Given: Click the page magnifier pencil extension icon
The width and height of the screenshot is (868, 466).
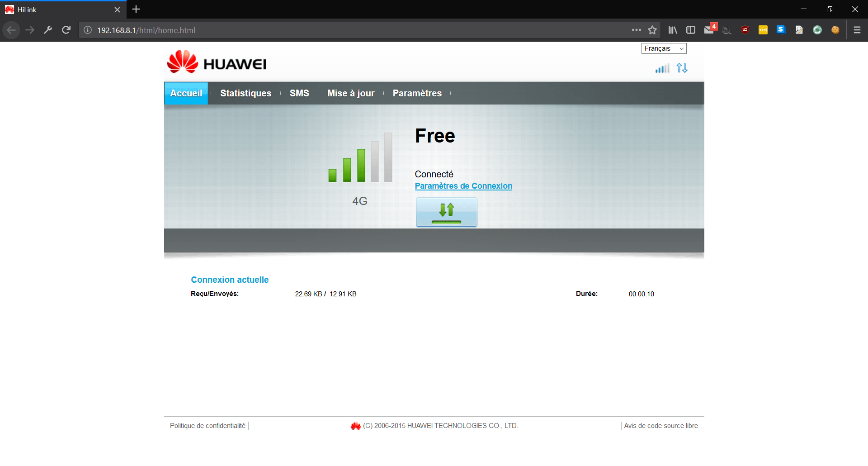Looking at the screenshot, I should point(799,30).
